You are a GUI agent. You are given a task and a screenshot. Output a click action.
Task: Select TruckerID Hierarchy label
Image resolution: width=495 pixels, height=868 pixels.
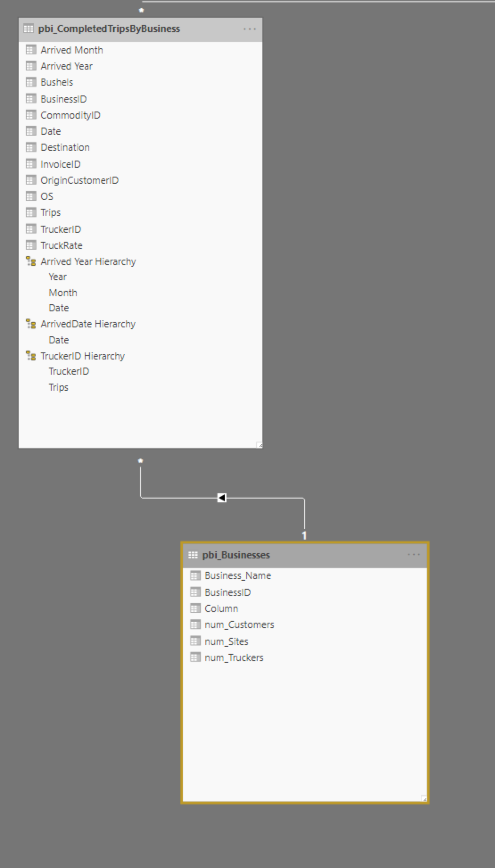[x=82, y=356]
